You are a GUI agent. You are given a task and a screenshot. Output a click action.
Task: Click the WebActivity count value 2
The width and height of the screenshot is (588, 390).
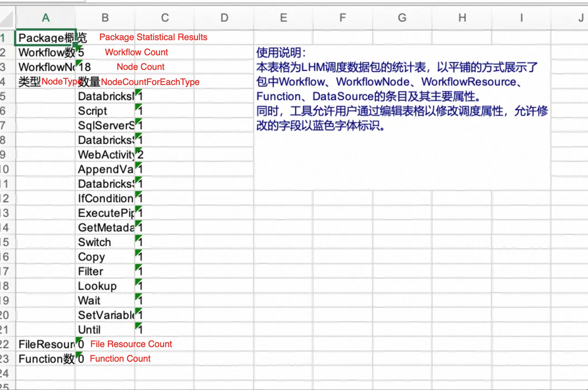pos(164,154)
